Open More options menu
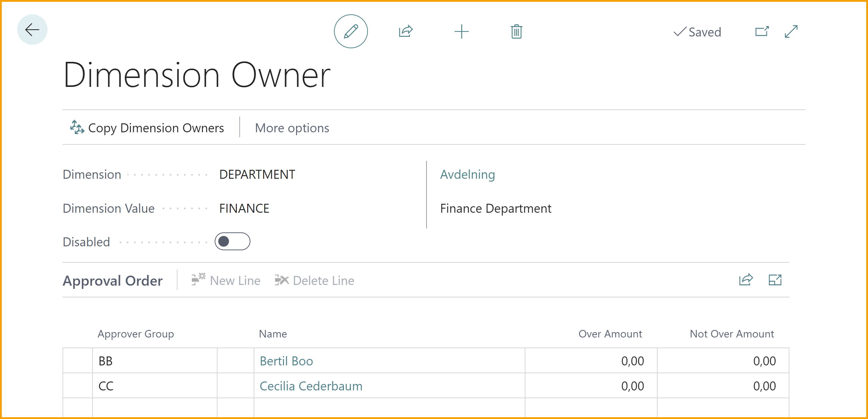The image size is (868, 419). 292,128
